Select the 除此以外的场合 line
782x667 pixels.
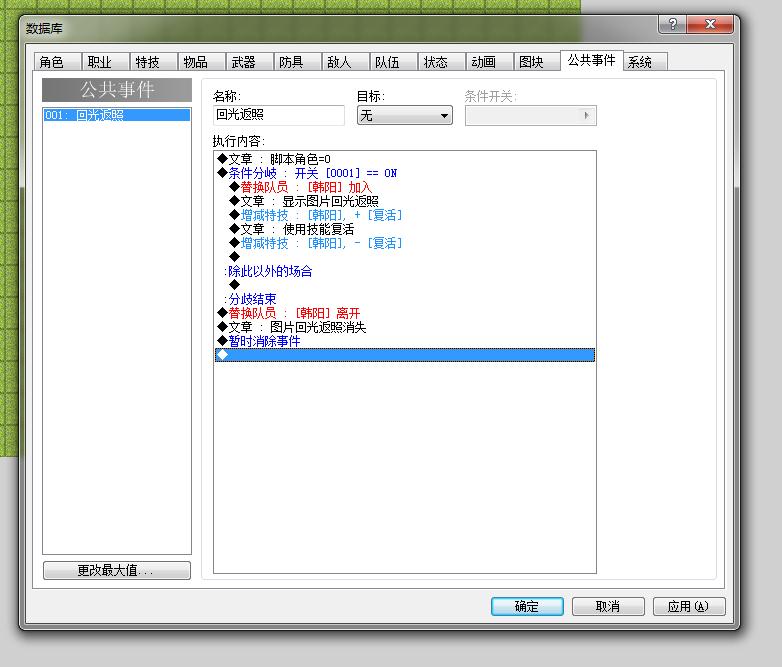click(x=404, y=271)
